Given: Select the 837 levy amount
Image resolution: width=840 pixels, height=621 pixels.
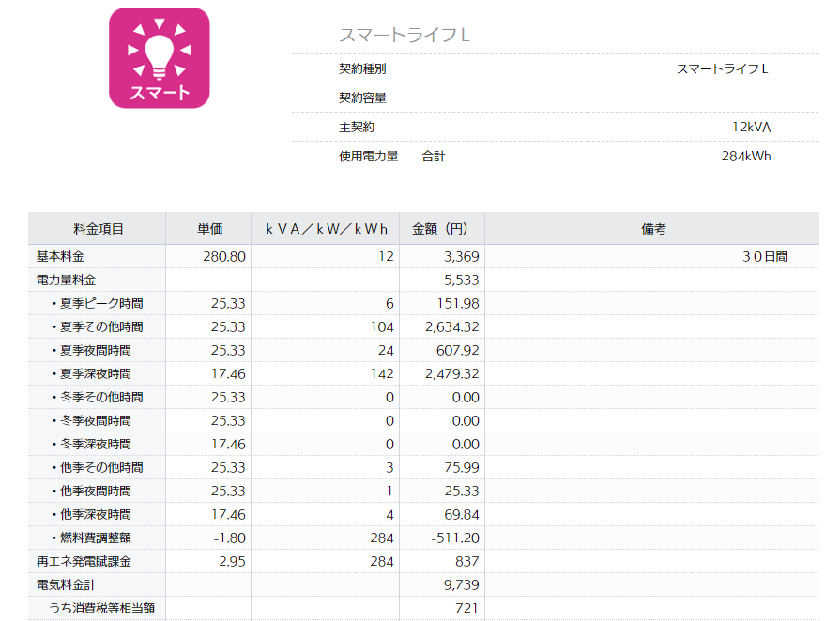Looking at the screenshot, I should pos(467,562).
